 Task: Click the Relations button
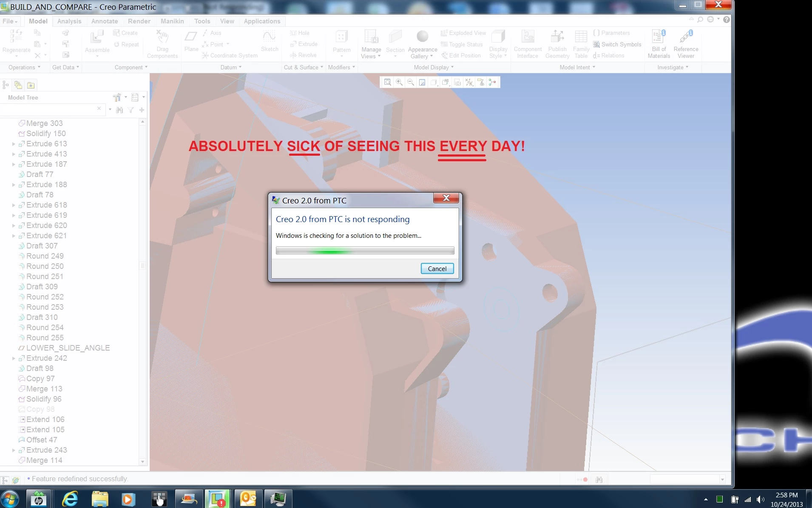(x=608, y=55)
